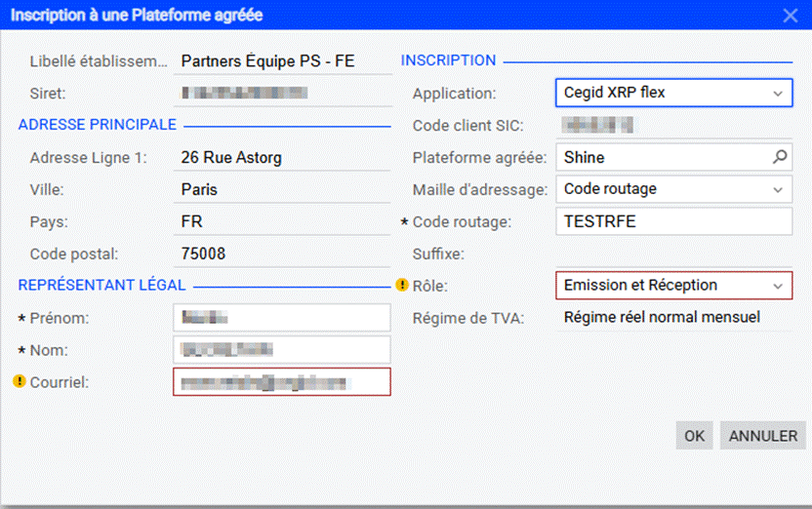Viewport: 812px width, 509px height.
Task: Click the Libellé établissem... label
Action: point(99,61)
